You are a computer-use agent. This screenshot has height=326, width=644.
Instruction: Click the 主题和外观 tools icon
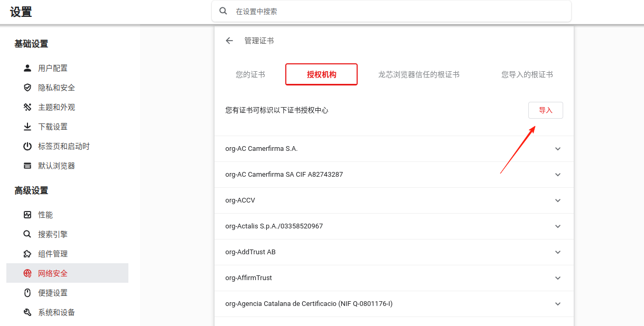point(27,107)
